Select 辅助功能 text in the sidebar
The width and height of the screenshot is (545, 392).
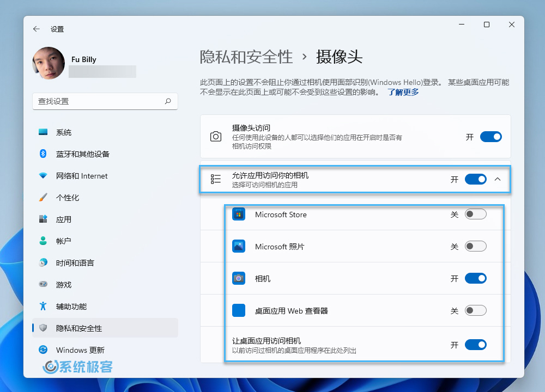[71, 307]
